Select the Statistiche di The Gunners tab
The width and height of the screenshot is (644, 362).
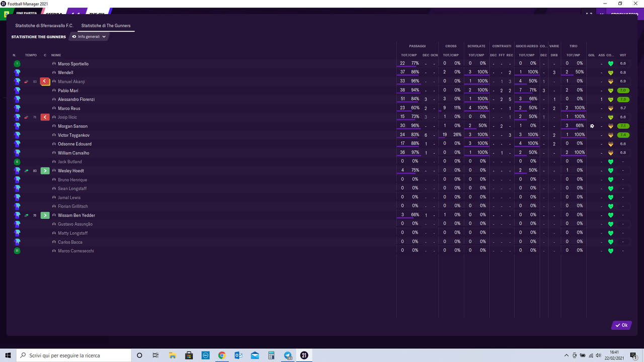106,26
